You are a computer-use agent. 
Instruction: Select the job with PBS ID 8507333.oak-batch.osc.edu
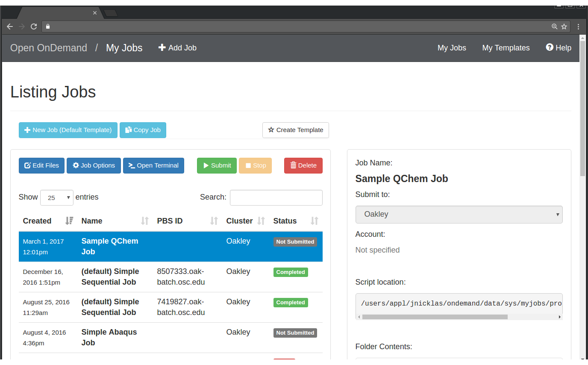click(171, 277)
